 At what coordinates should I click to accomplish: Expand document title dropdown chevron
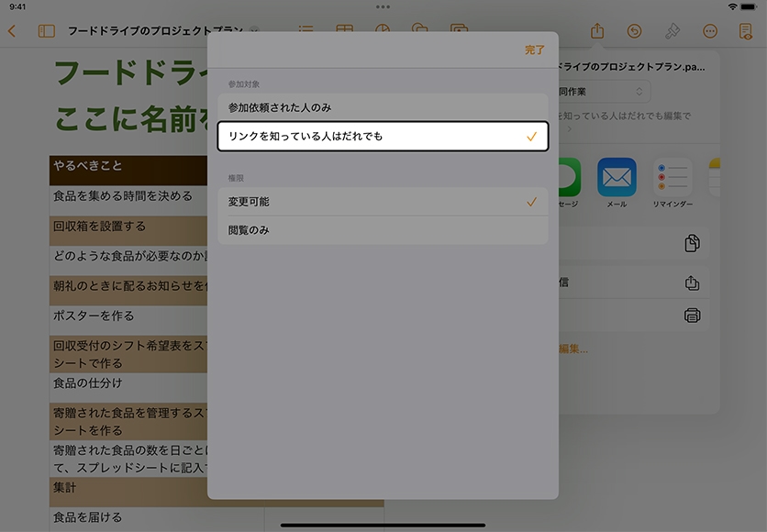tap(254, 31)
